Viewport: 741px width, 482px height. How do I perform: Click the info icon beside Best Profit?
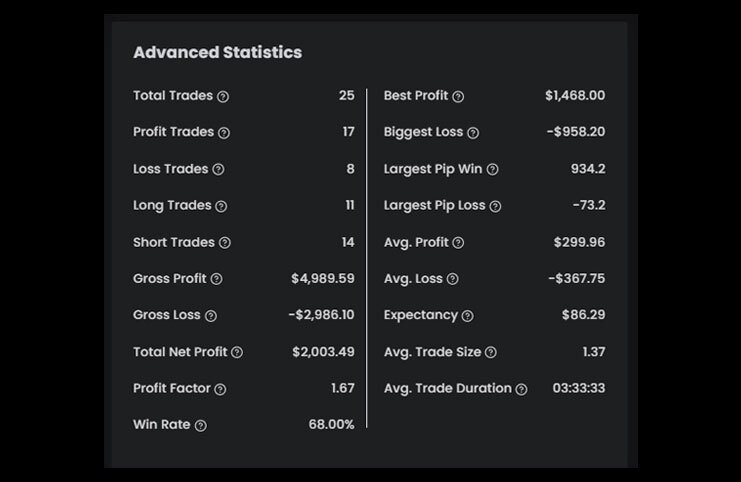click(x=458, y=97)
